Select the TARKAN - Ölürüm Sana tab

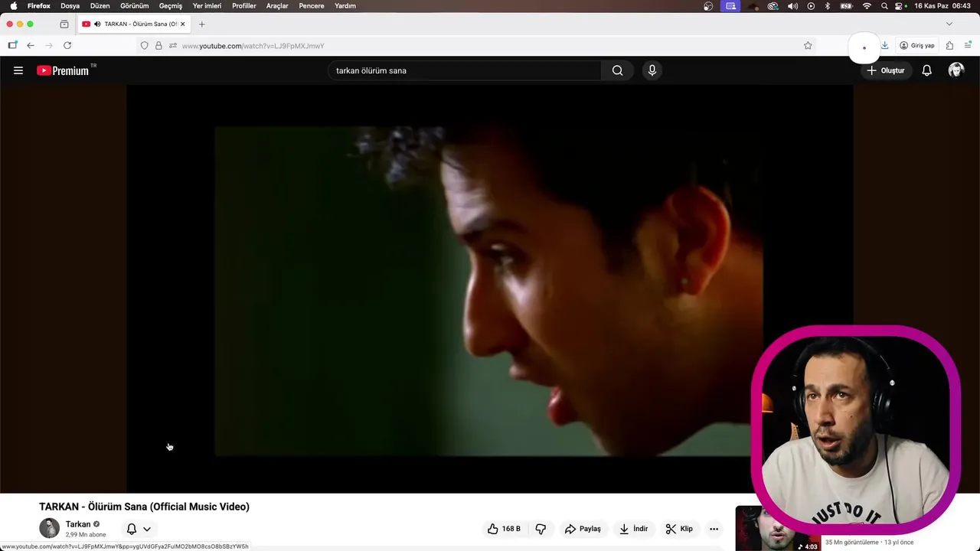tap(133, 24)
